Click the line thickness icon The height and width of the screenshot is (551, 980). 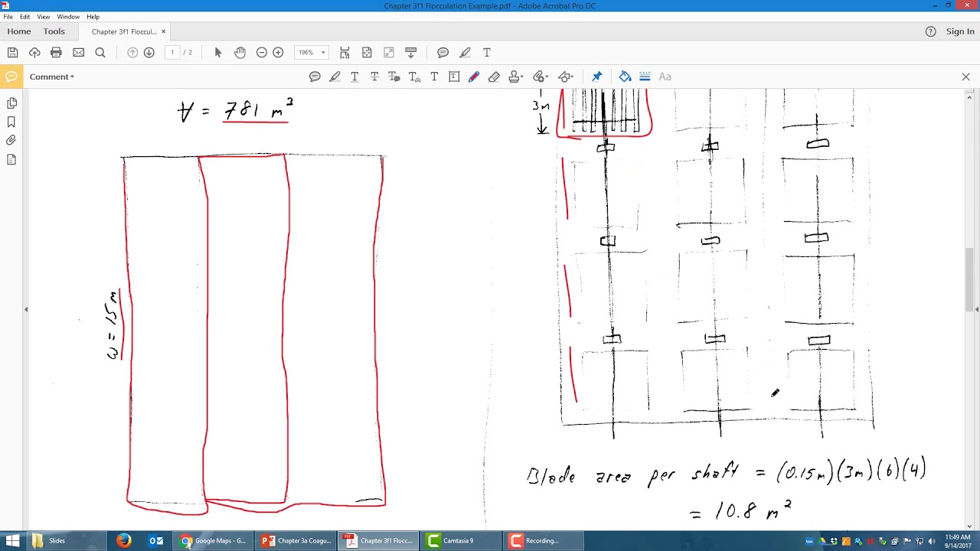[645, 77]
